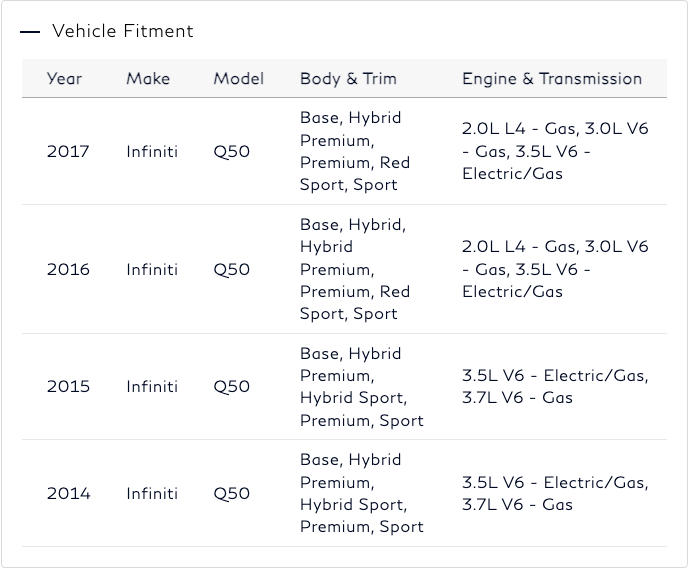
Task: Select the 2014 year cell
Action: click(x=68, y=494)
